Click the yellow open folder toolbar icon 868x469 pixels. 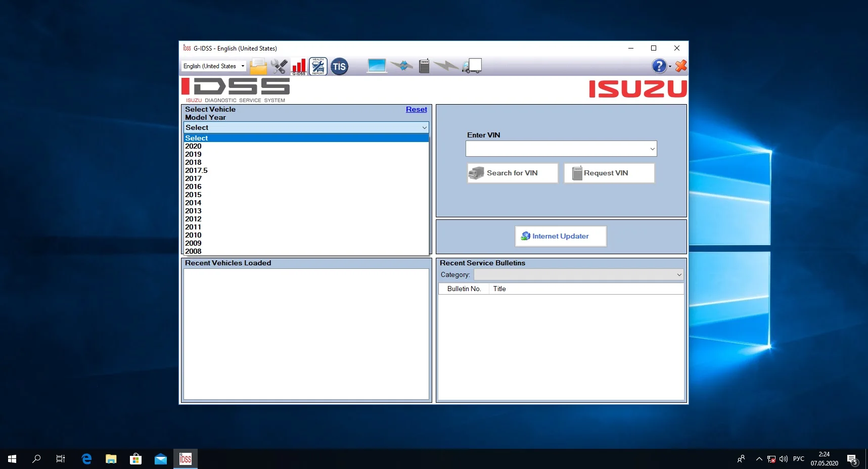258,66
